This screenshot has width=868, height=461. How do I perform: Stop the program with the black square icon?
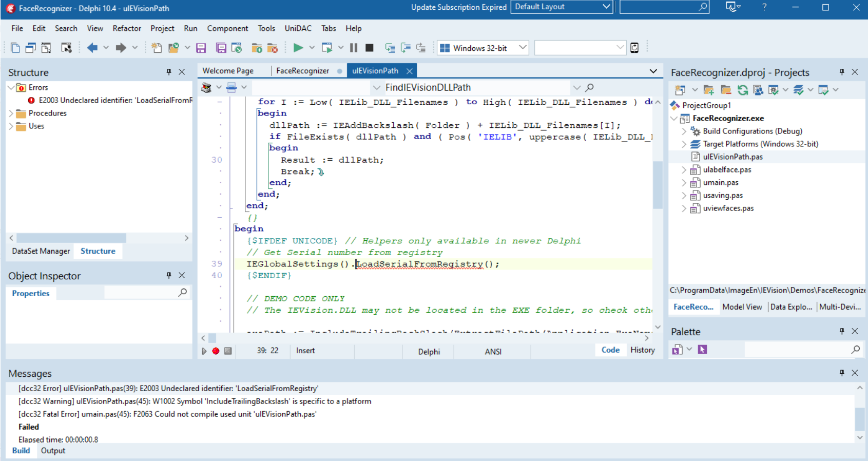pyautogui.click(x=369, y=48)
